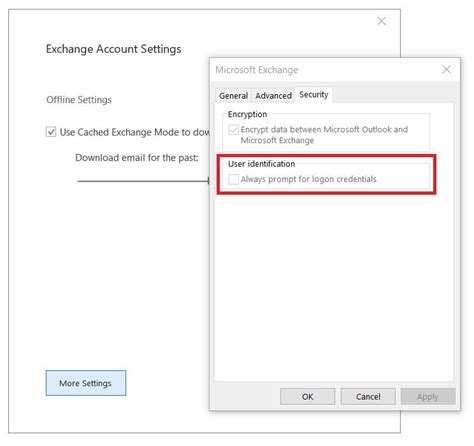Click the Microsoft Exchange dialog title
474x446 pixels.
coord(257,70)
